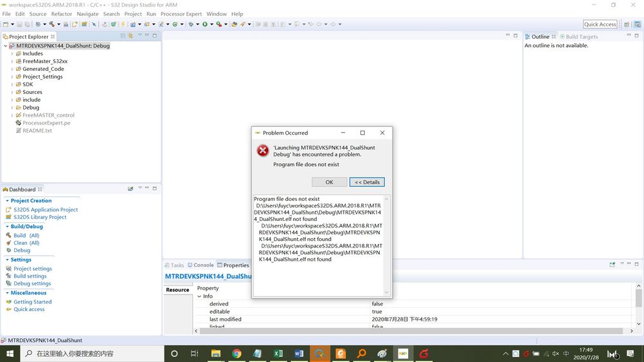Click Link with Editor in Project Explorer
Viewport: 644px width, 362px height.
tap(131, 36)
